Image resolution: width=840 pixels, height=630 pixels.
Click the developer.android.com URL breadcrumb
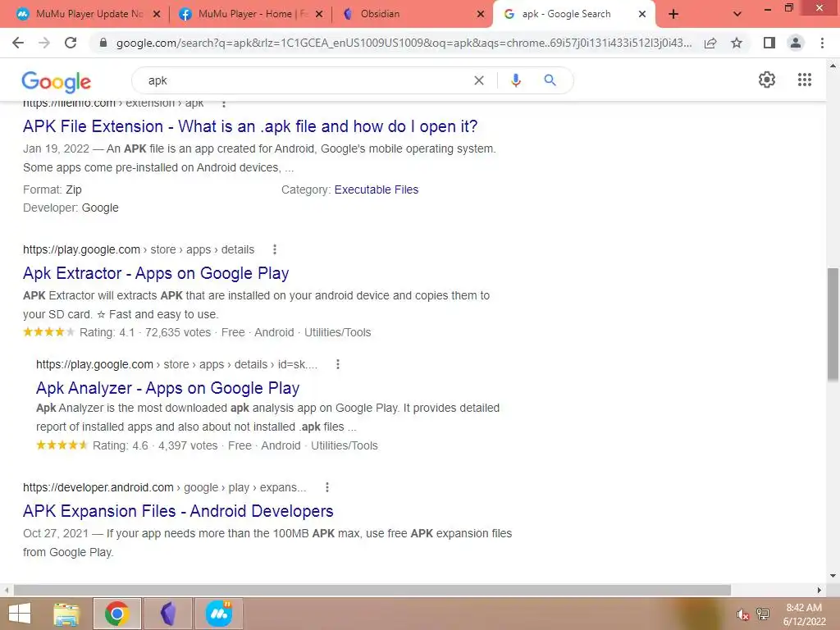click(x=164, y=487)
